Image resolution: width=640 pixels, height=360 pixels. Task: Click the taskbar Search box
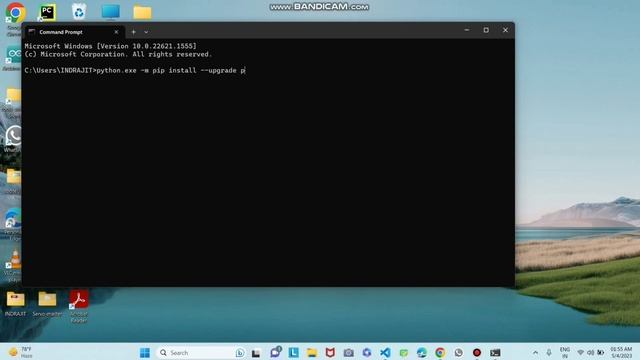[201, 353]
